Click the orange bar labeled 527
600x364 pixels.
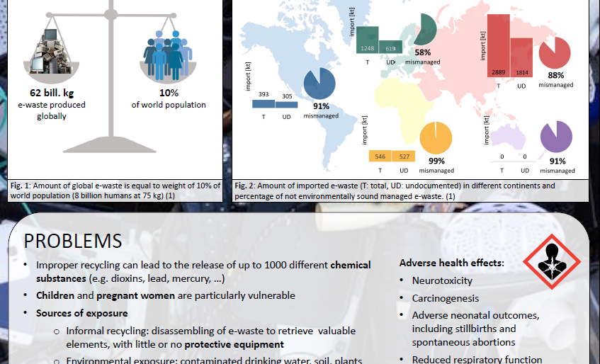tap(404, 156)
